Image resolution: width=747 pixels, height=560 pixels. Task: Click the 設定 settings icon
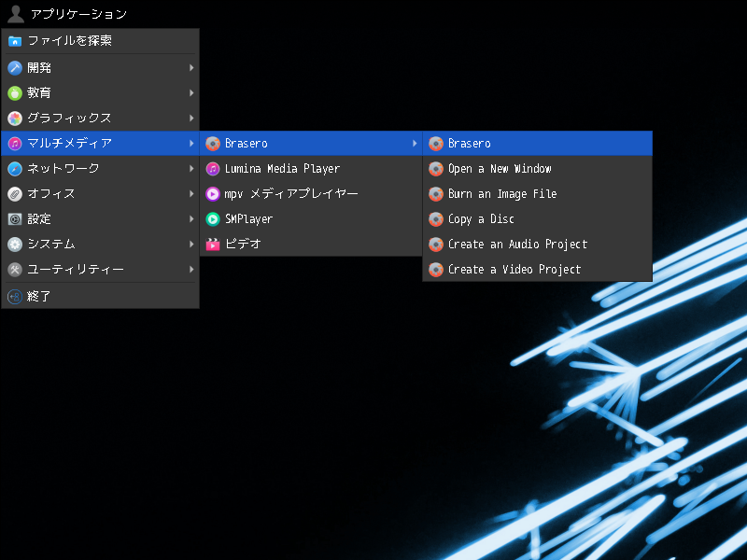[15, 219]
